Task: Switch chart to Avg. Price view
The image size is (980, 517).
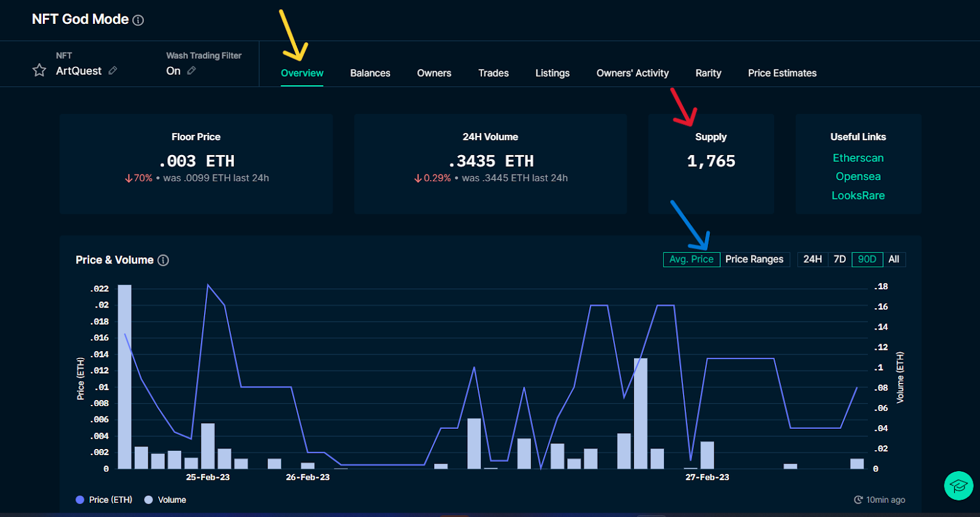Action: pos(691,259)
